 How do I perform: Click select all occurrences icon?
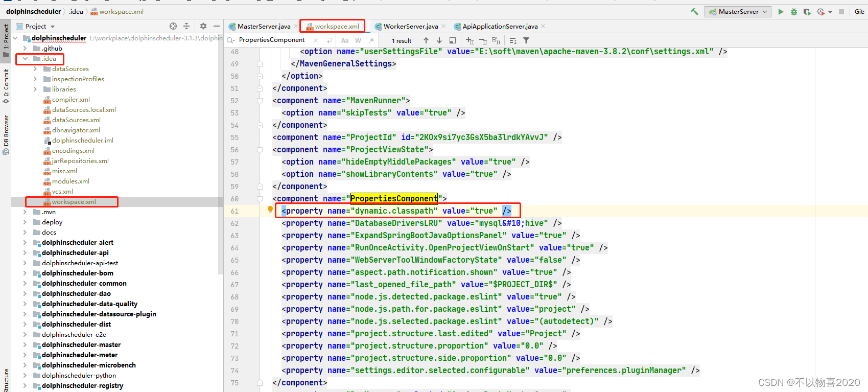pyautogui.click(x=496, y=40)
